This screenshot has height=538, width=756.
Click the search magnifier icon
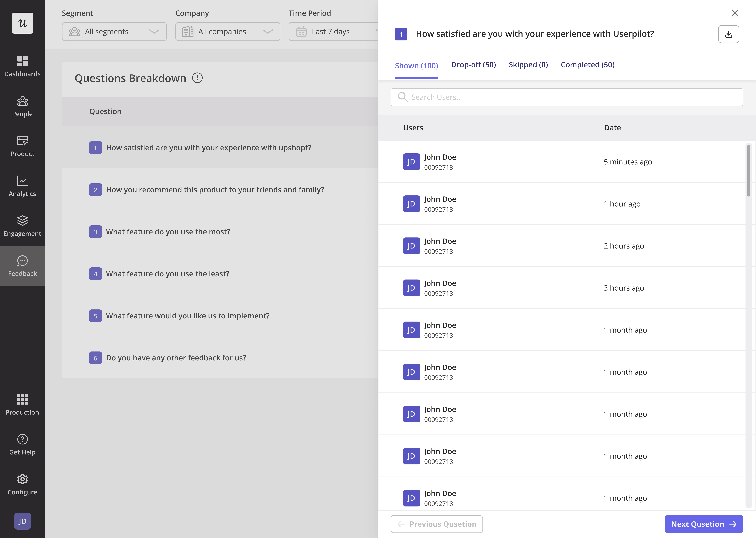(403, 97)
